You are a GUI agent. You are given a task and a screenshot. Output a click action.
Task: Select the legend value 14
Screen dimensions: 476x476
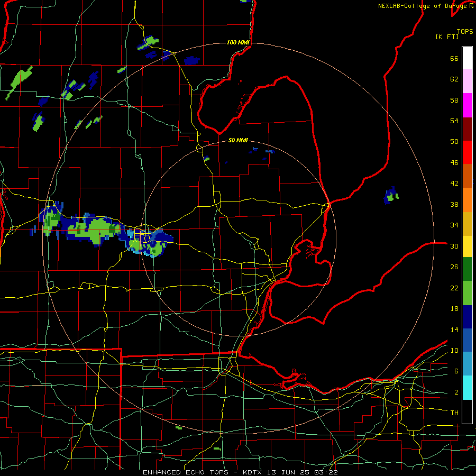pyautogui.click(x=454, y=329)
